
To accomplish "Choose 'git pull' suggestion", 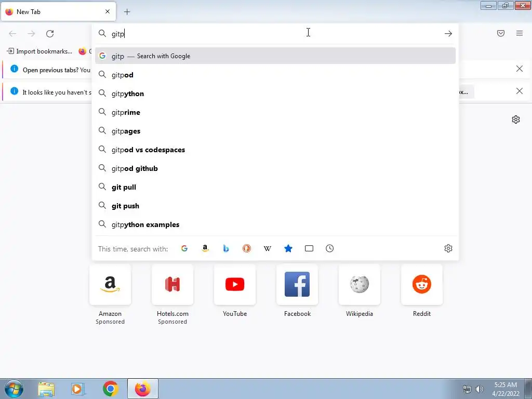I will coord(275,187).
